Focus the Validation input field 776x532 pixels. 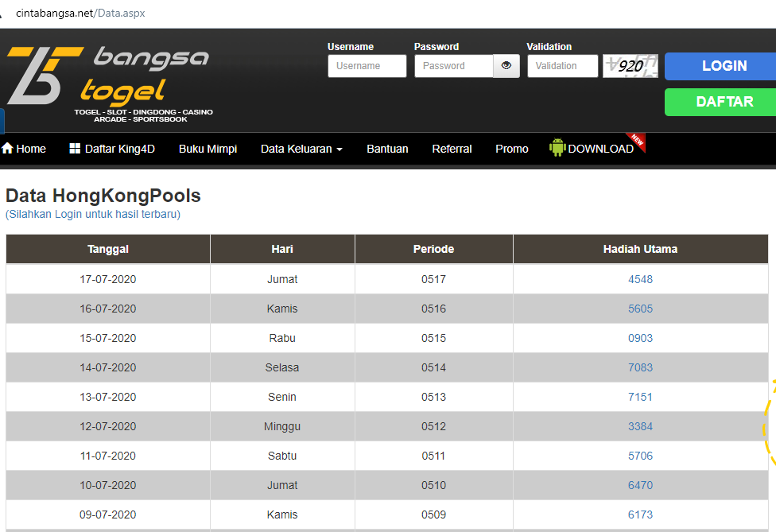(x=563, y=66)
